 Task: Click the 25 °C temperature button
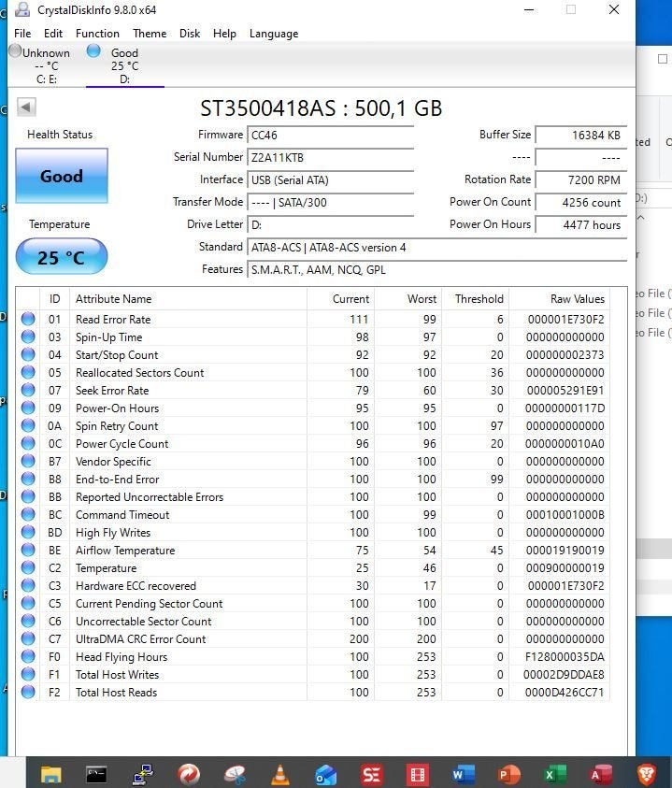(x=62, y=257)
